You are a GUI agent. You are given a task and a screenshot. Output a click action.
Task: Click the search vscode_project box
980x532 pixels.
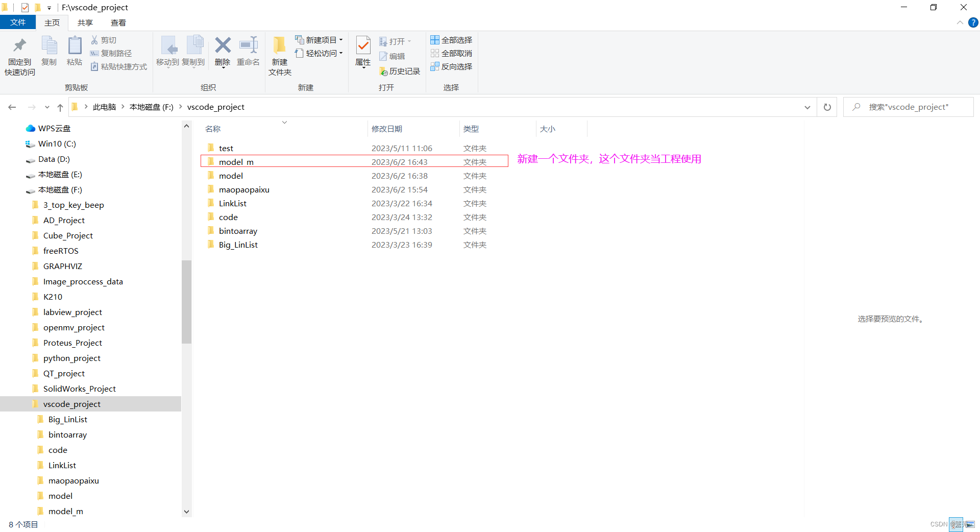(909, 107)
